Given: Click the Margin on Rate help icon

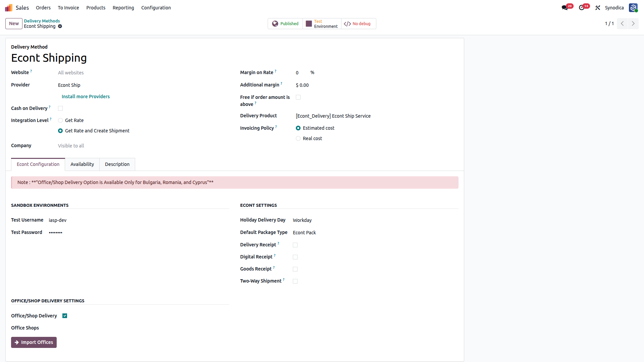Looking at the screenshot, I should pyautogui.click(x=276, y=71).
